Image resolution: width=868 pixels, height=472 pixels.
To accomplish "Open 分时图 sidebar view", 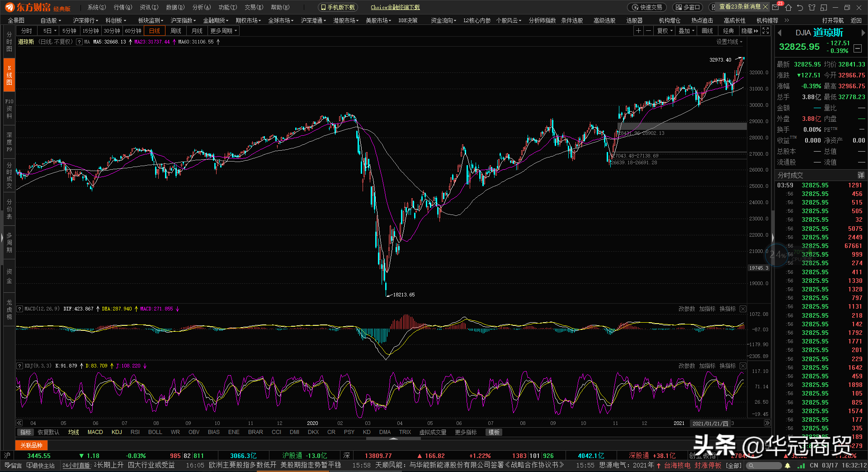I will click(9, 42).
